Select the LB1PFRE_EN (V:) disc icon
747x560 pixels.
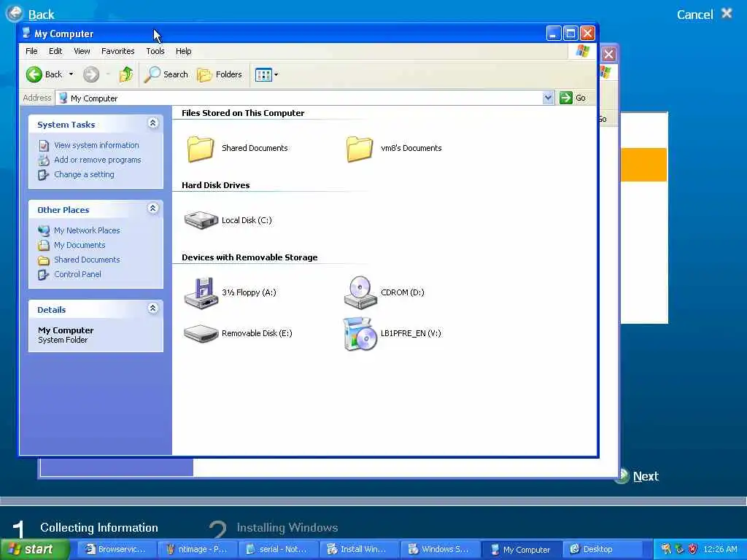point(360,334)
